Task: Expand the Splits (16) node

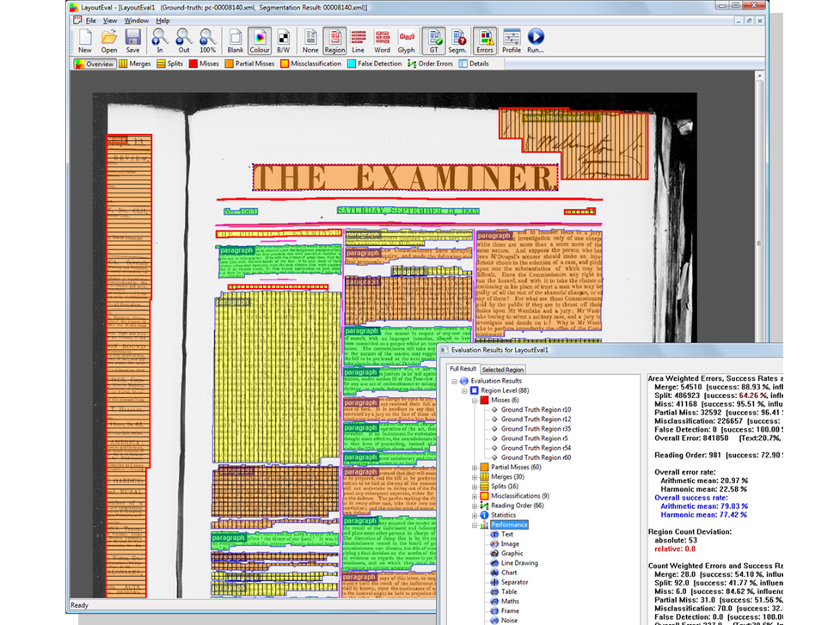Action: tap(474, 487)
